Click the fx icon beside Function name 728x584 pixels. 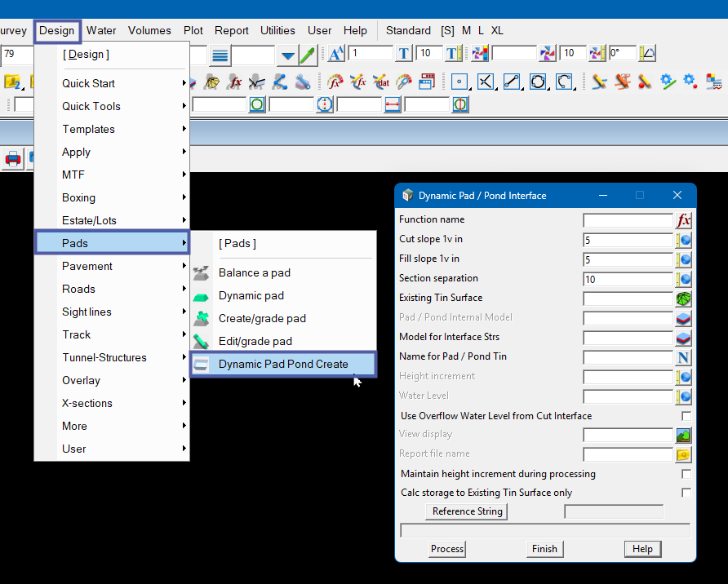pos(684,220)
